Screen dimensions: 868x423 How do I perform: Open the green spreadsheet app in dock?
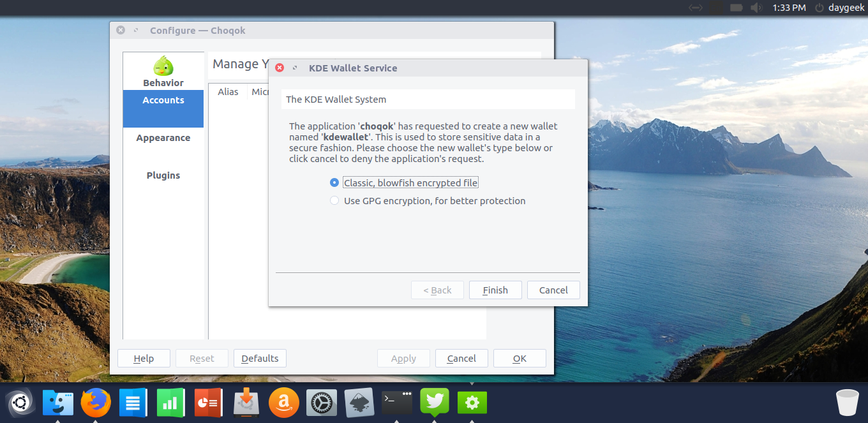[170, 403]
